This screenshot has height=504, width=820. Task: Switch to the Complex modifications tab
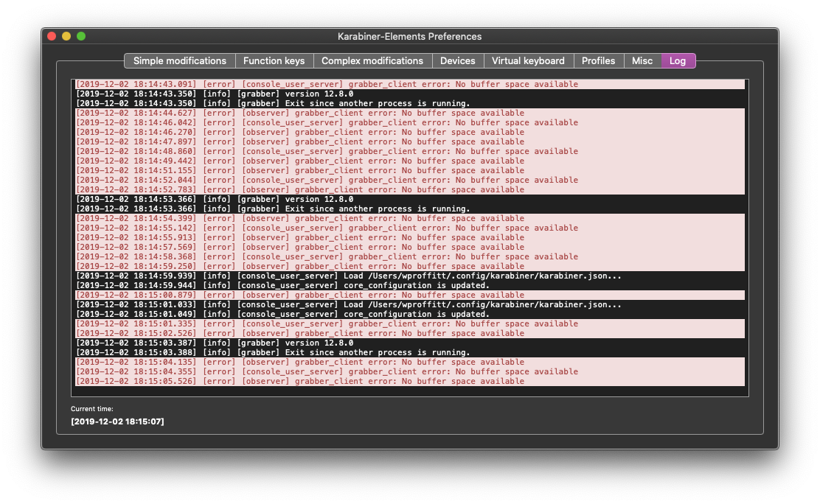372,60
